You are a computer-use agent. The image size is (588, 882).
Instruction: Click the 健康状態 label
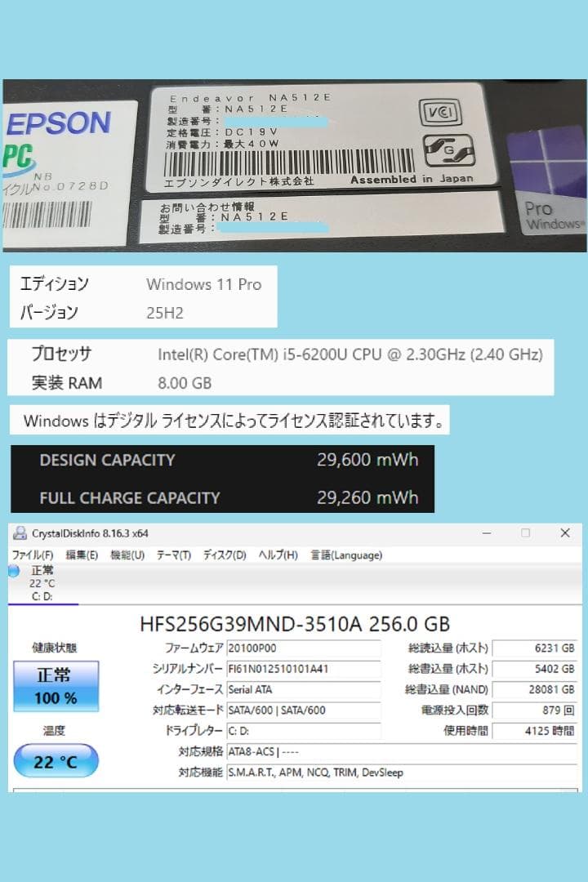(x=54, y=648)
